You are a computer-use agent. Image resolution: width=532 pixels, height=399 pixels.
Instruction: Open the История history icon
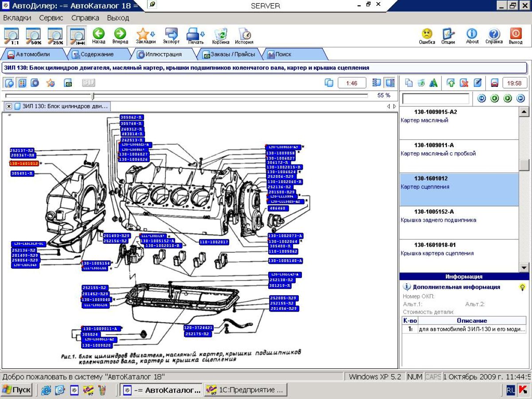[x=244, y=36]
